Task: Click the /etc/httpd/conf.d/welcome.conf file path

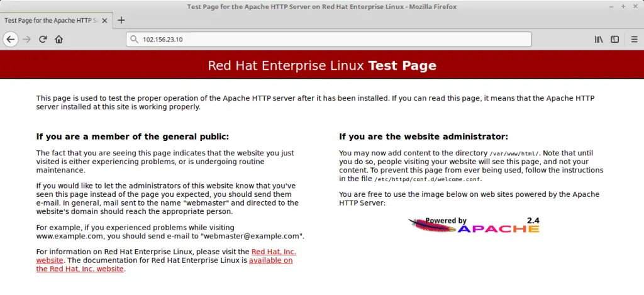Action: [428, 179]
